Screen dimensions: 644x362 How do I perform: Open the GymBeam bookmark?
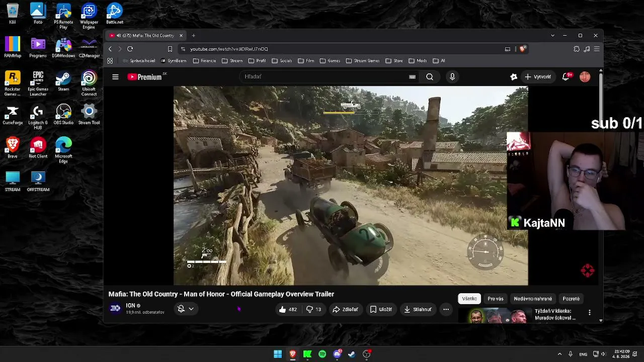[174, 61]
